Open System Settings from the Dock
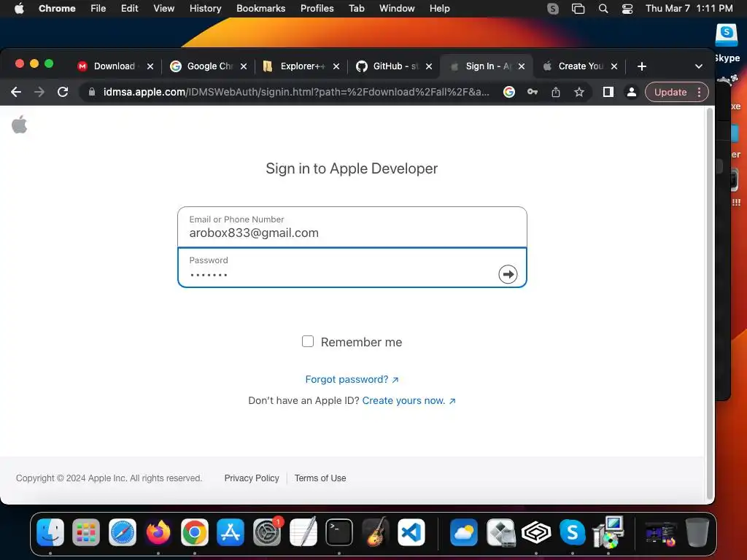Viewport: 747px width, 560px height. (267, 532)
